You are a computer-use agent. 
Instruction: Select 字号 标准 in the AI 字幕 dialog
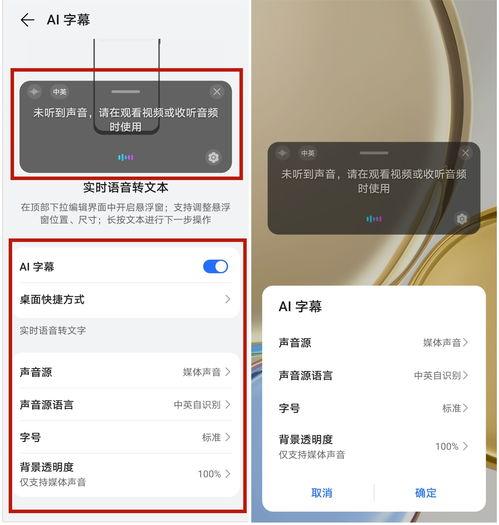[x=373, y=408]
